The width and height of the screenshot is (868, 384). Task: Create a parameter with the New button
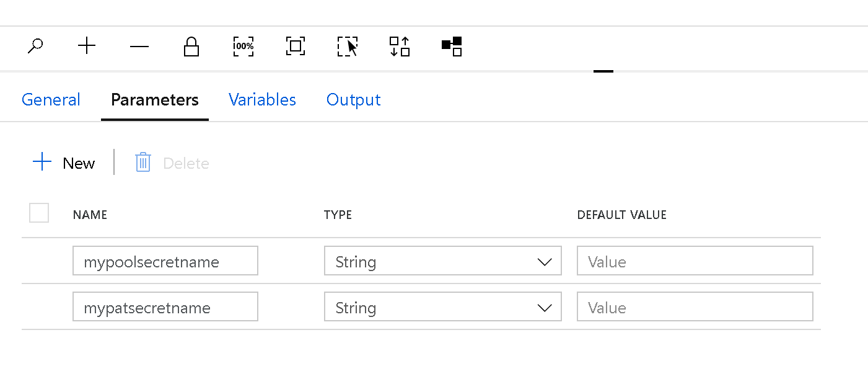pos(63,162)
